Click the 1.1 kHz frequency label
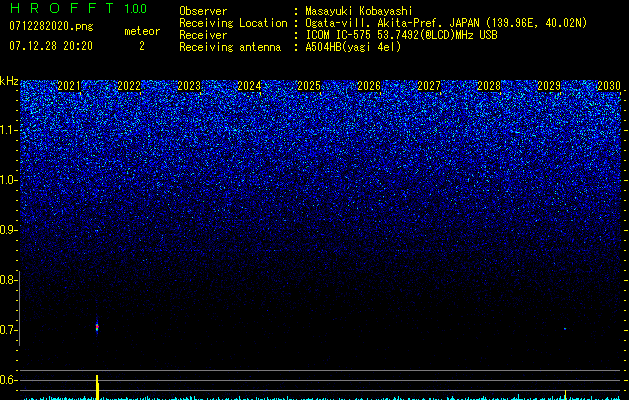The height and width of the screenshot is (400, 629). tap(8, 130)
